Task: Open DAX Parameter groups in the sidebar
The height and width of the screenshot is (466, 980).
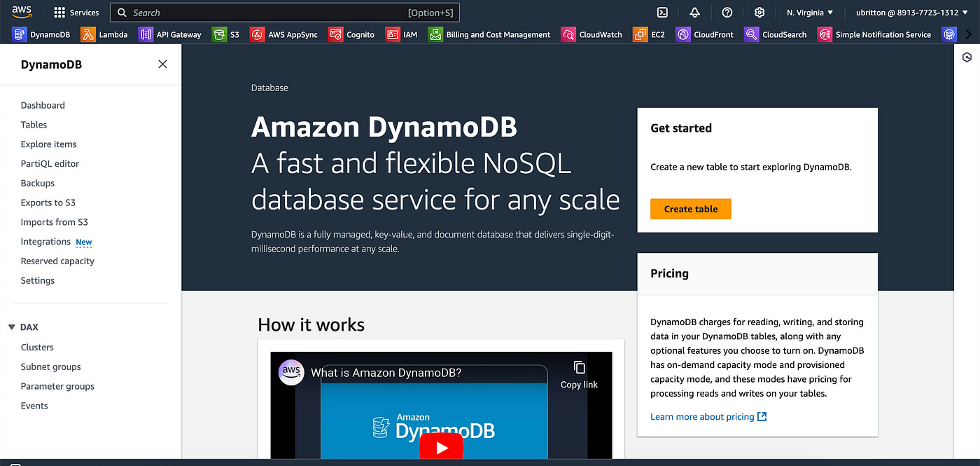Action: pos(57,386)
